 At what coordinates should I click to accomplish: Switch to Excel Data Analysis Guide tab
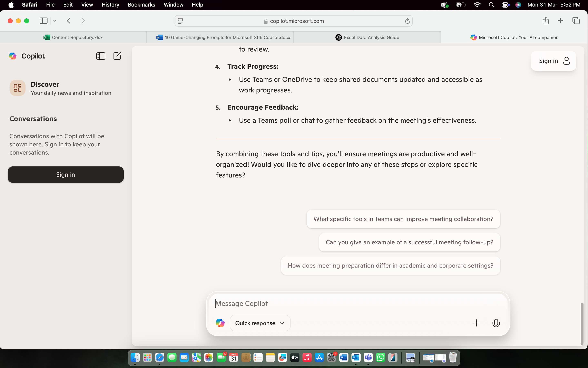coord(367,37)
